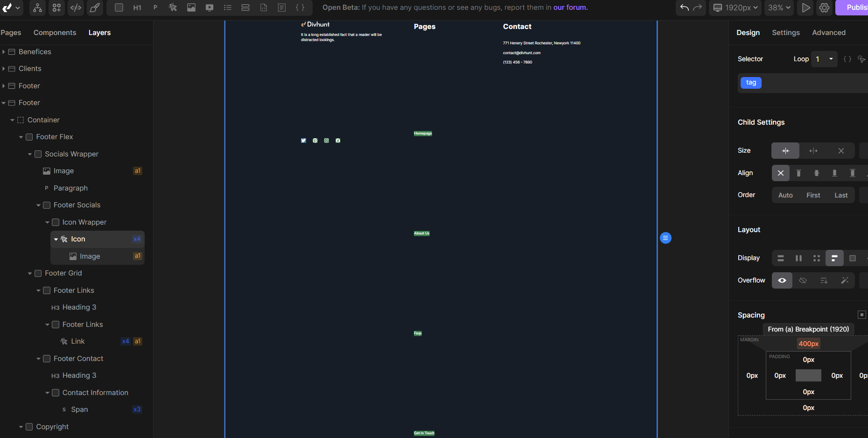Image resolution: width=868 pixels, height=438 pixels.
Task: Insert a paragraph element from toolbar
Action: click(x=155, y=7)
